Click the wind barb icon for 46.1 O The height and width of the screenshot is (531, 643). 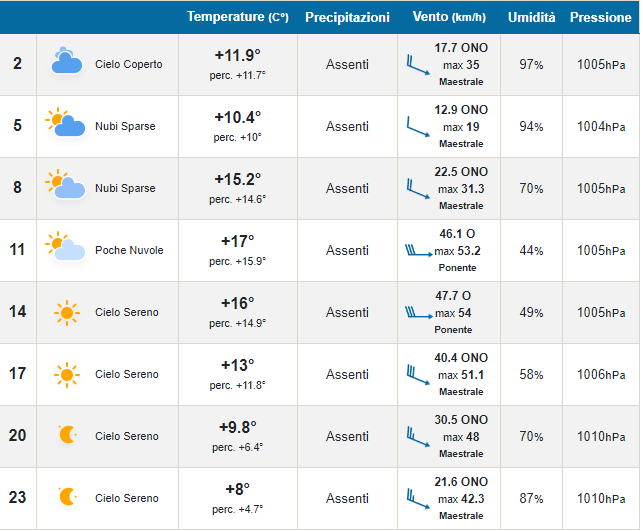(x=417, y=251)
